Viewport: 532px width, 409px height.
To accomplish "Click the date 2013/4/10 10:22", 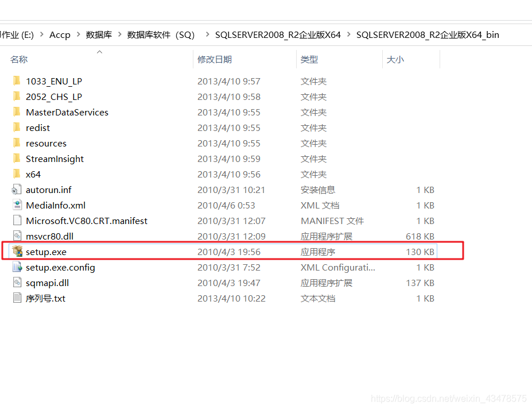I will pyautogui.click(x=231, y=299).
